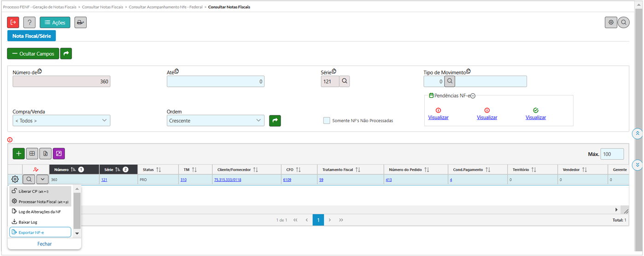Select Exportar NF-e from the row menu
644x256 pixels.
[40, 232]
